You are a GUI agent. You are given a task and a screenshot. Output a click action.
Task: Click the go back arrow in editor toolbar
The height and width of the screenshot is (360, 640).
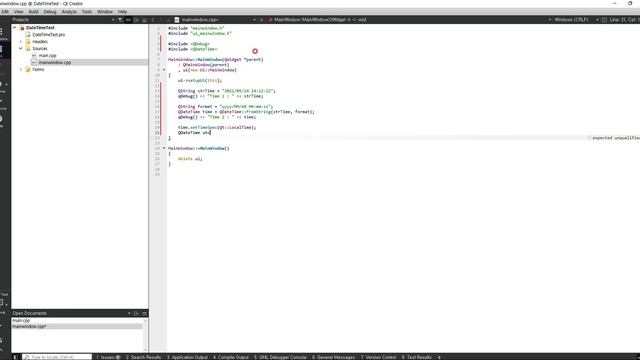pyautogui.click(x=153, y=20)
